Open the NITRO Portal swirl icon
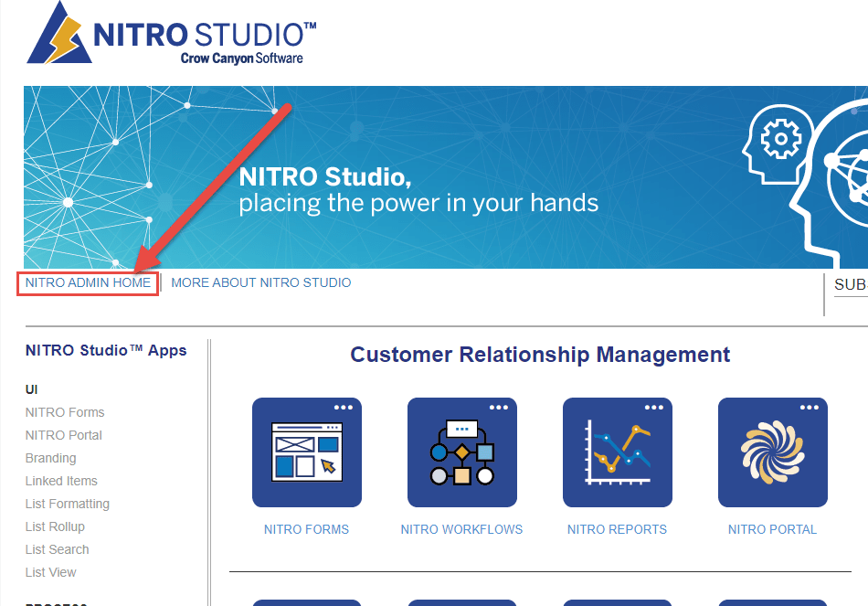Image resolution: width=868 pixels, height=606 pixels. point(772,452)
